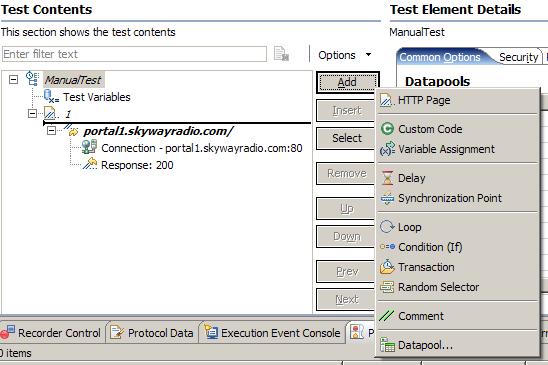The width and height of the screenshot is (548, 365).
Task: Switch to the Protocol Data tab
Action: (152, 332)
